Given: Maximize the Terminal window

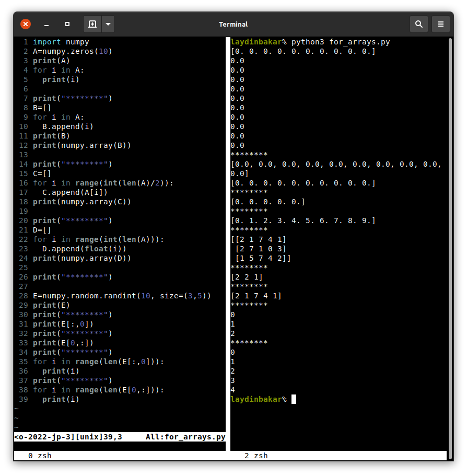Looking at the screenshot, I should point(67,24).
